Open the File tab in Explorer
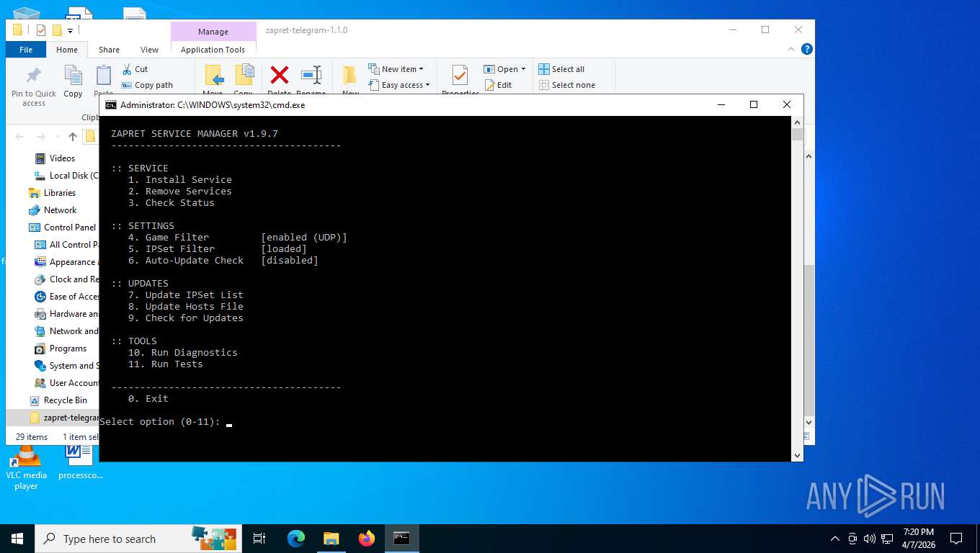 pos(26,50)
